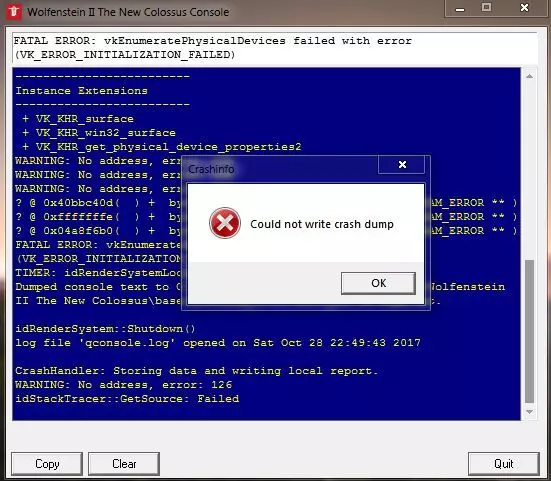Close the Crashinfo dialog with X
The height and width of the screenshot is (481, 551).
click(402, 164)
